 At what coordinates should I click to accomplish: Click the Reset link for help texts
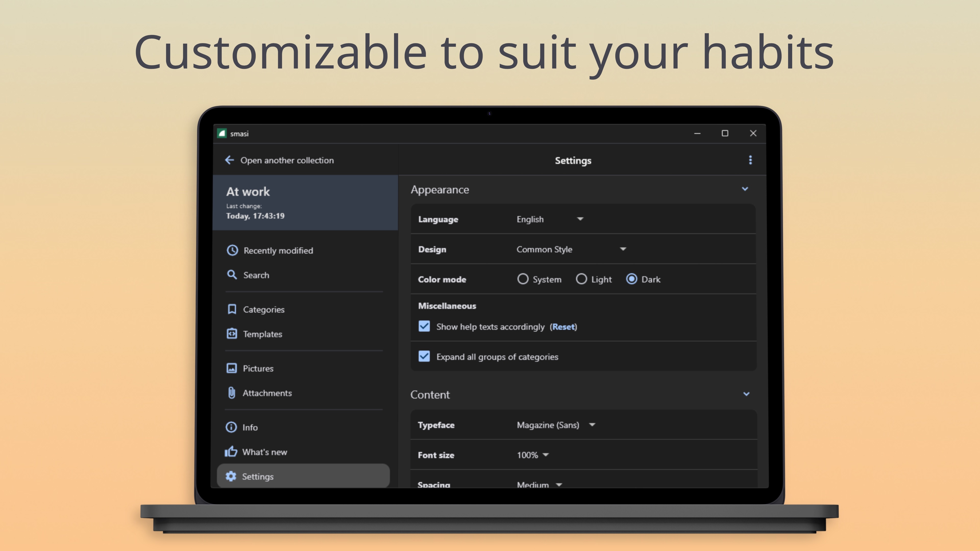(x=563, y=327)
